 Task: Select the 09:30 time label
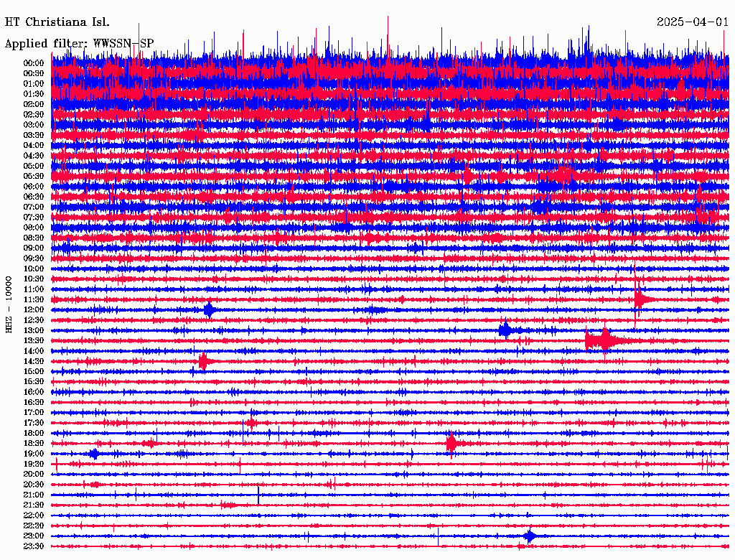pos(34,258)
